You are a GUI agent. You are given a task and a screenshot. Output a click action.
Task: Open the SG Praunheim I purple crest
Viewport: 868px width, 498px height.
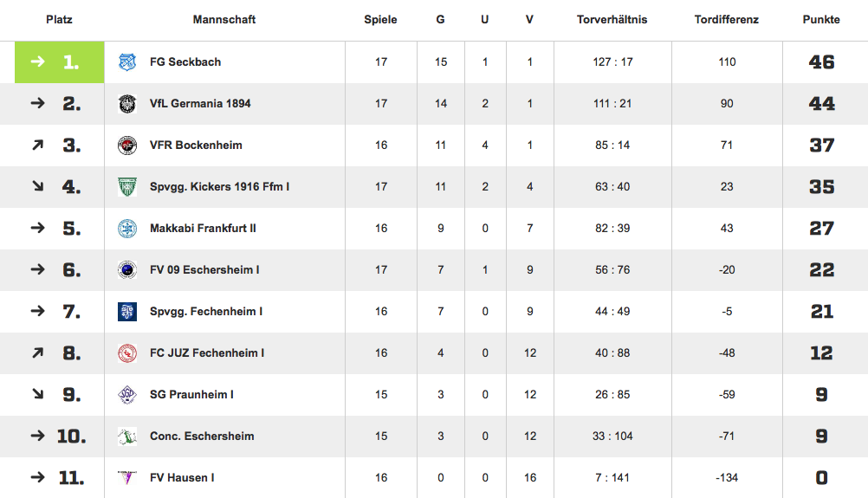[x=127, y=395]
